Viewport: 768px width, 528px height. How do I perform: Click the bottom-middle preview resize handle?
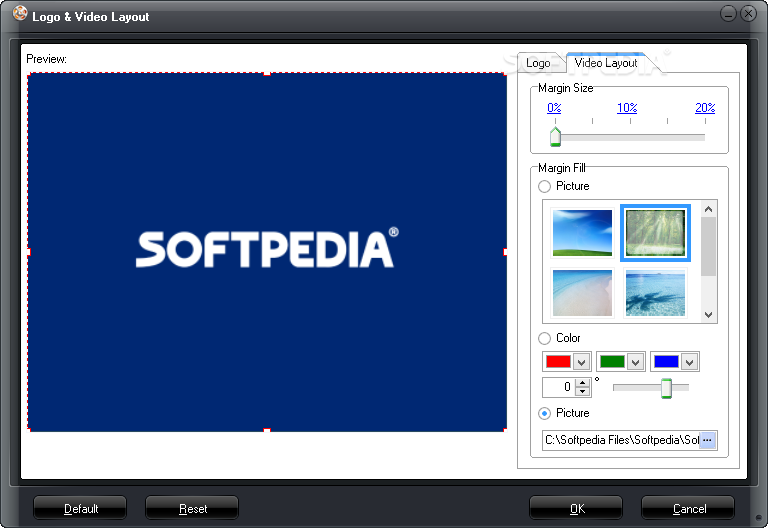click(267, 431)
